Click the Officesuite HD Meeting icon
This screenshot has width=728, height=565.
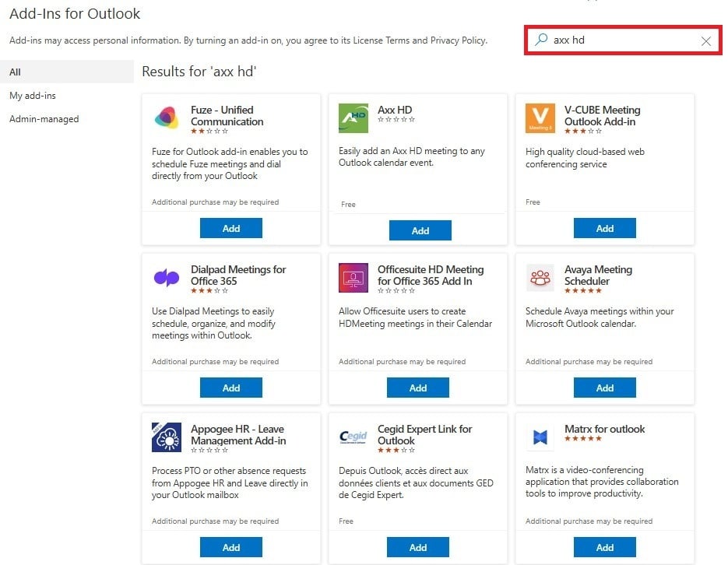(x=353, y=277)
